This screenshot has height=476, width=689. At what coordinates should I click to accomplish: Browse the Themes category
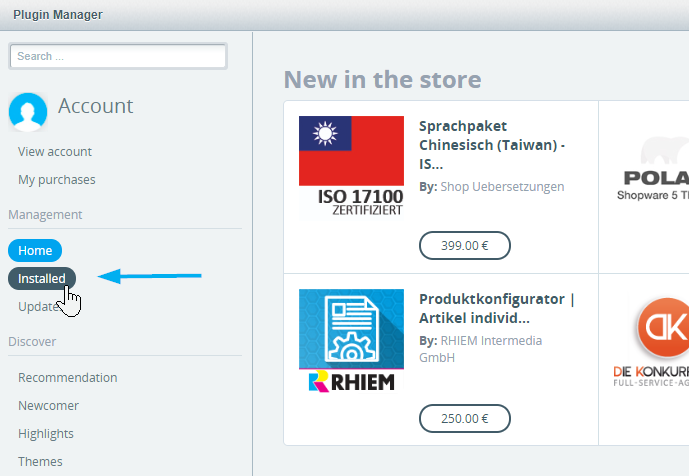coord(40,461)
